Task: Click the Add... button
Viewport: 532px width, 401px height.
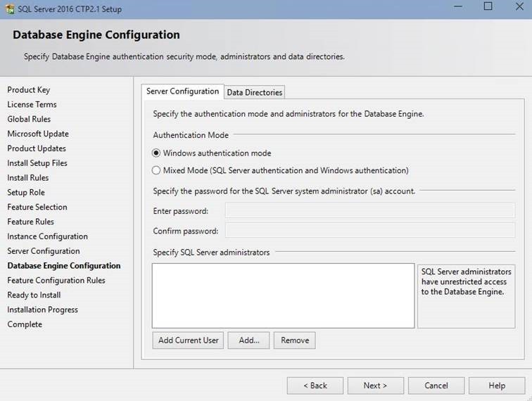Action: 248,340
